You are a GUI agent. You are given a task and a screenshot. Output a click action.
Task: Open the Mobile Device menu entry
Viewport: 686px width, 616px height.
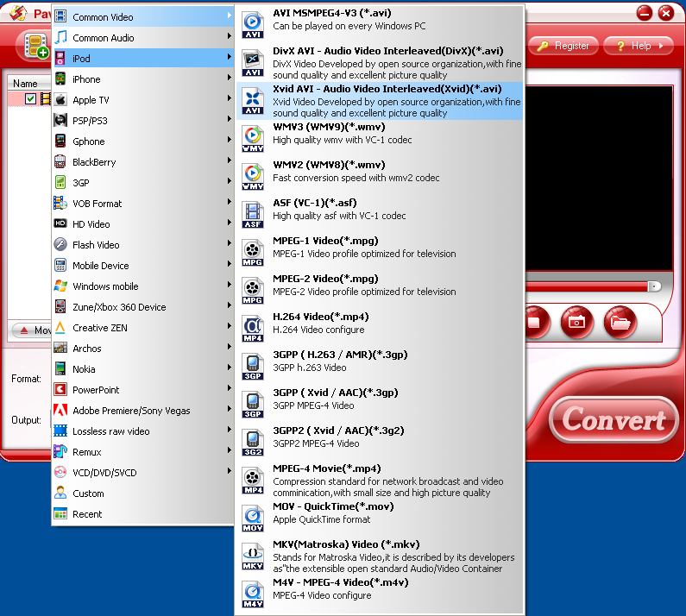pos(142,266)
